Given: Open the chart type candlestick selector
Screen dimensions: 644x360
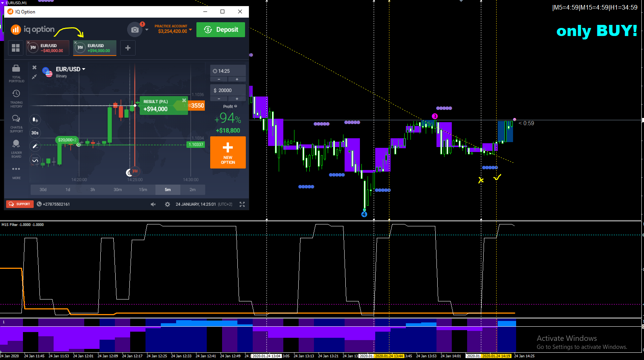Looking at the screenshot, I should [x=35, y=120].
